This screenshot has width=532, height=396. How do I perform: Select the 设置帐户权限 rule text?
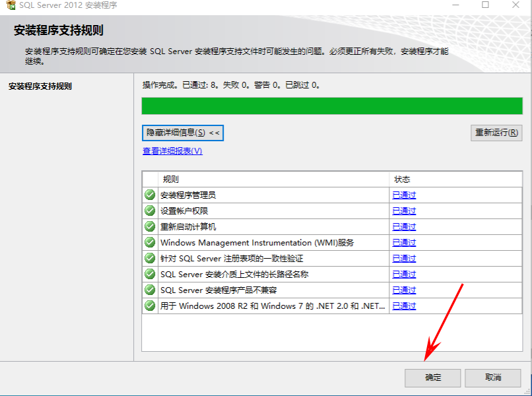point(184,211)
